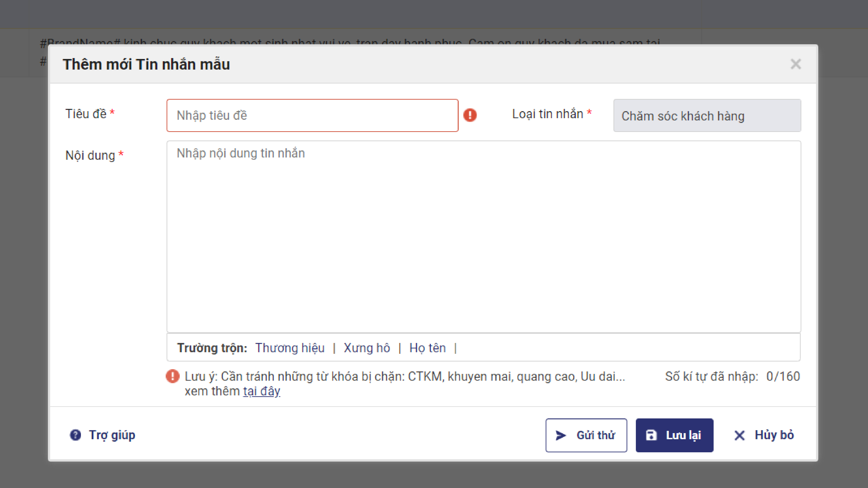Click the Gửi thử button
Viewport: 868px width, 488px height.
(x=586, y=435)
